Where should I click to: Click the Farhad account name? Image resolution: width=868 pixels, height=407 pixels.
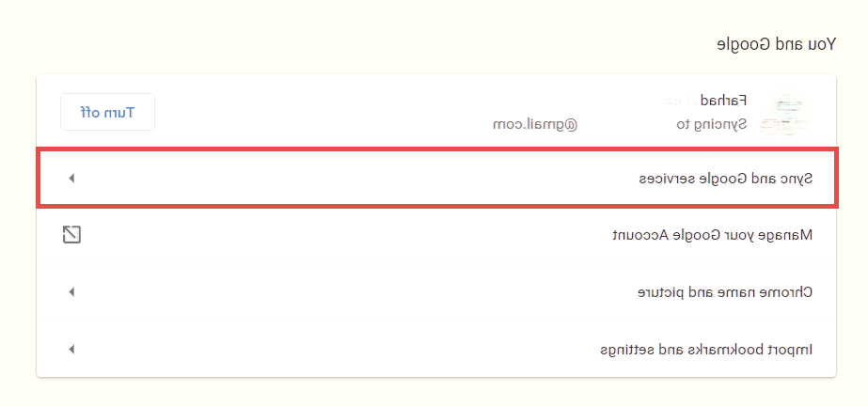pos(731,101)
